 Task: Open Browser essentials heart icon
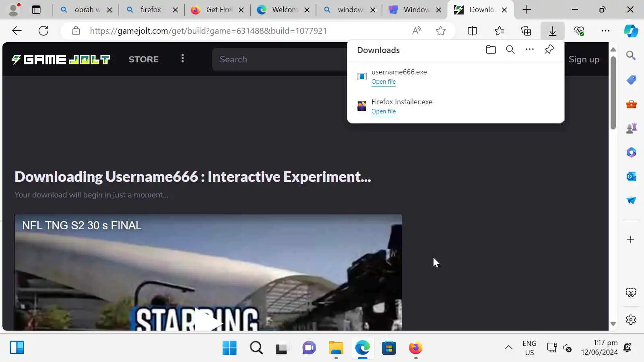click(x=579, y=31)
